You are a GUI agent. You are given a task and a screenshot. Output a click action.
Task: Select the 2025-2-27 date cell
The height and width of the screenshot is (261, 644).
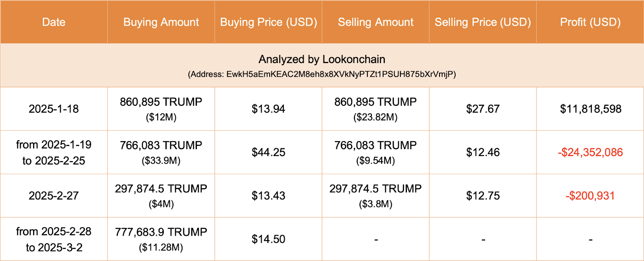[54, 196]
